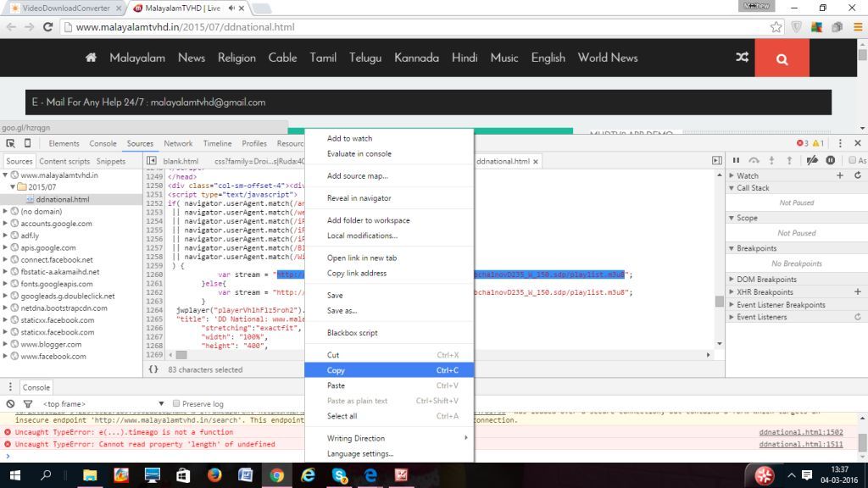The height and width of the screenshot is (488, 868).
Task: Refresh Event Listeners
Action: click(858, 317)
